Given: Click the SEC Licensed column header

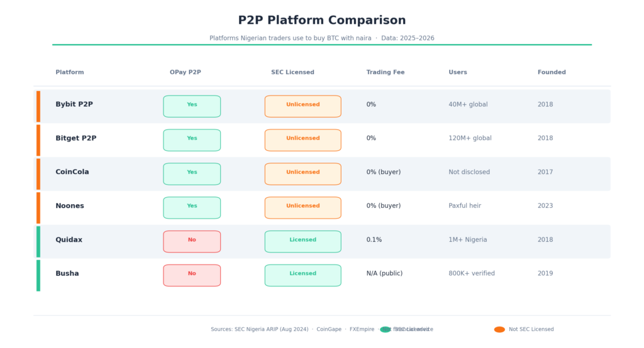Looking at the screenshot, I should tap(292, 72).
